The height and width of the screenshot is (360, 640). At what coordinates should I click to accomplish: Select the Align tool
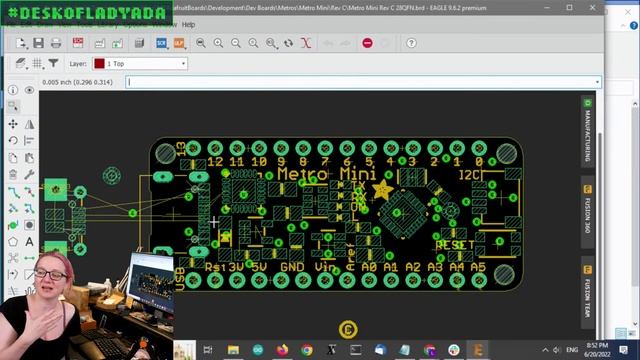(x=29, y=141)
